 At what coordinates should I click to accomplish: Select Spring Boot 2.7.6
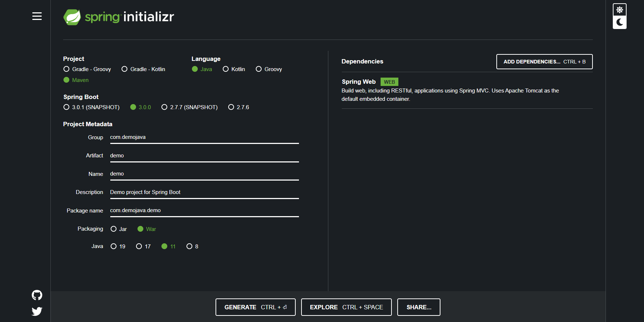(239, 107)
